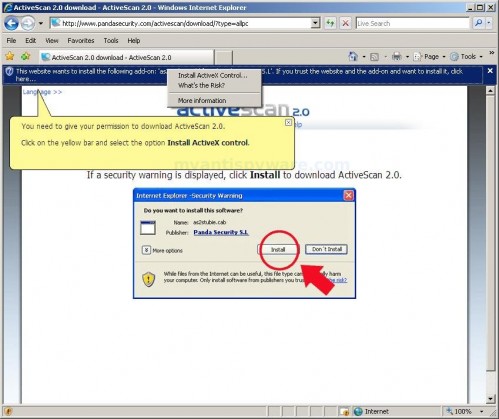This screenshot has width=499, height=419.
Task: Click the address bar page icon
Action: pyautogui.click(x=56, y=23)
